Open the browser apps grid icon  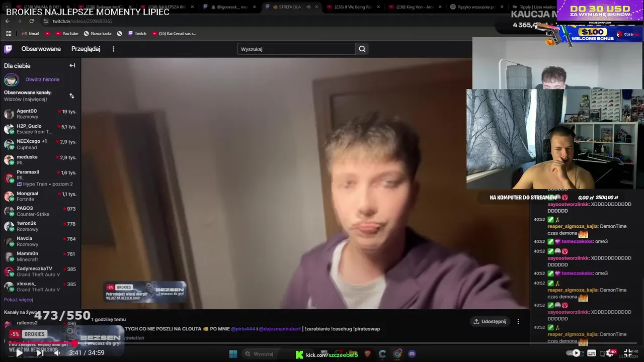(x=9, y=34)
